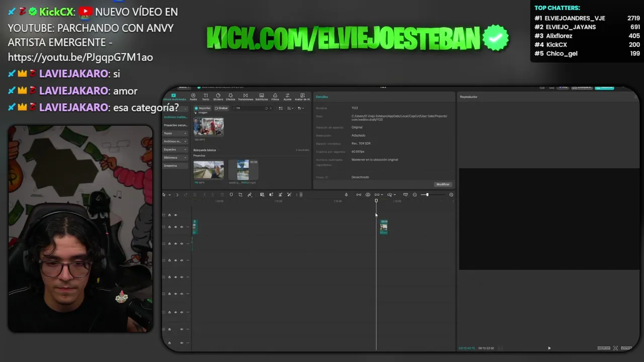Click the Exportar button
Viewport: 644px width, 362px height.
[604, 87]
